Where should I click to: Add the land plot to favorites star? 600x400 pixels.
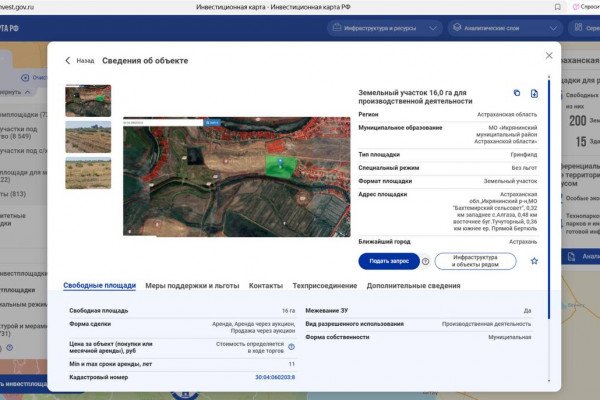point(534,261)
